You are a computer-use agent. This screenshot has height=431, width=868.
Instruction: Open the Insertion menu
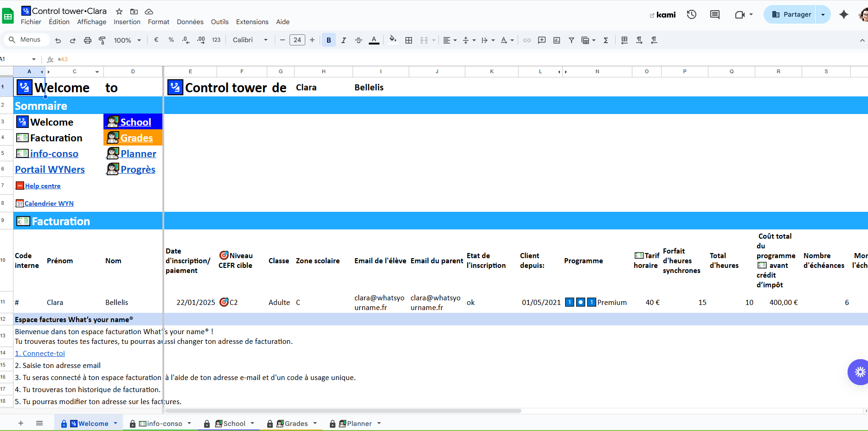click(x=127, y=22)
